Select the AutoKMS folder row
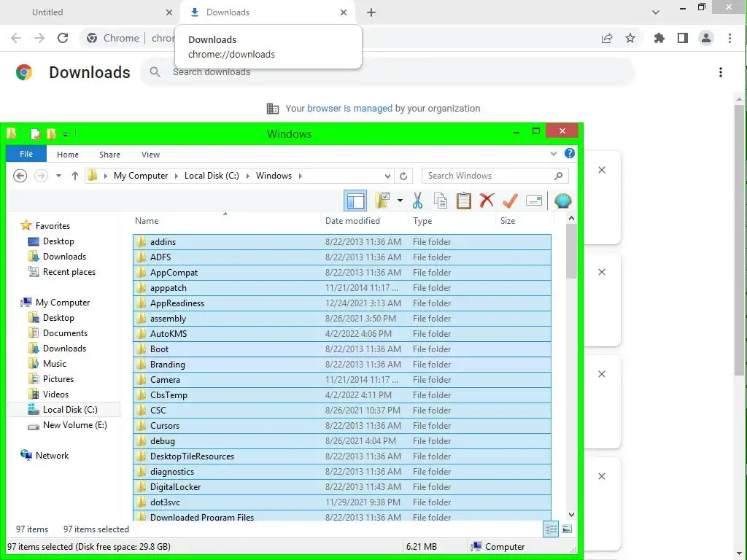 (x=342, y=334)
